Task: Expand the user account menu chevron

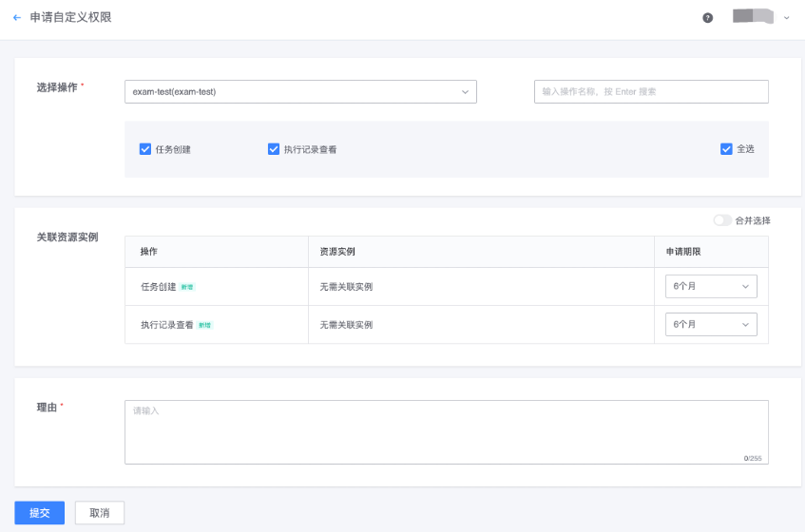Action: click(x=786, y=18)
